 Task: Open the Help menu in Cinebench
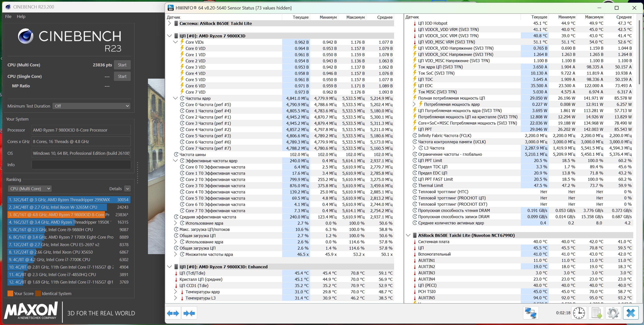[x=21, y=16]
